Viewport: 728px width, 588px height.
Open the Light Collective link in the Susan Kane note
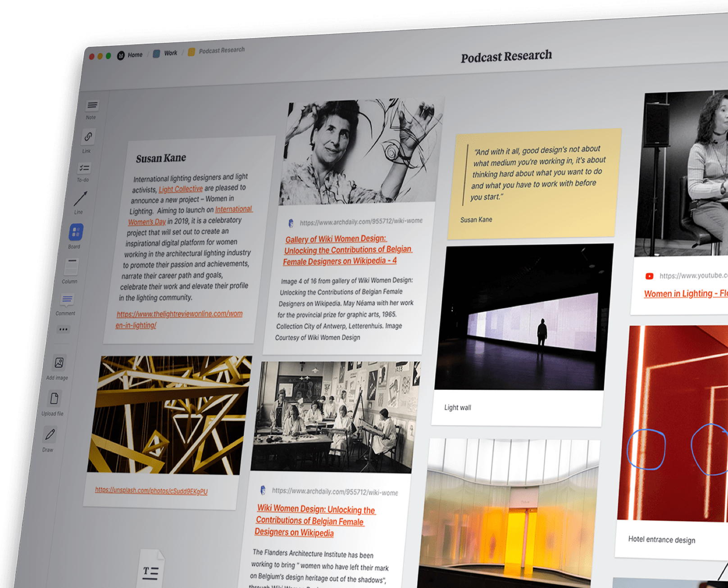[180, 188]
